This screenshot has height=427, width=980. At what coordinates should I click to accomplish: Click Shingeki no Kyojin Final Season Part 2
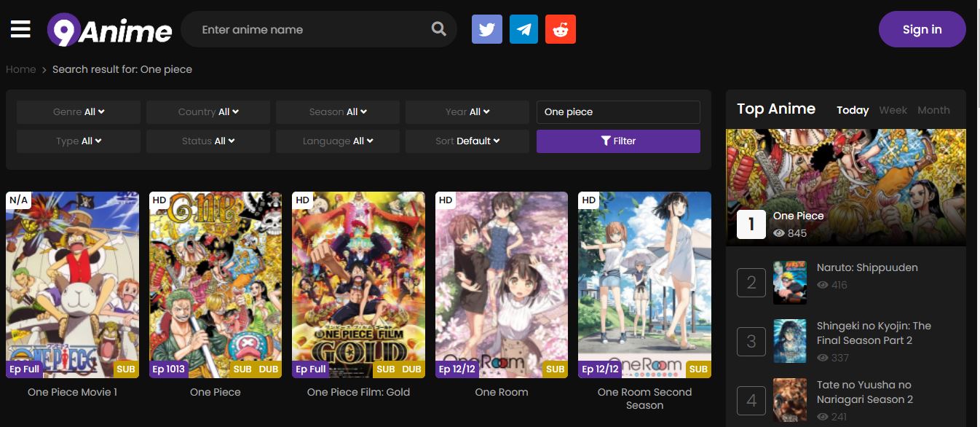874,333
